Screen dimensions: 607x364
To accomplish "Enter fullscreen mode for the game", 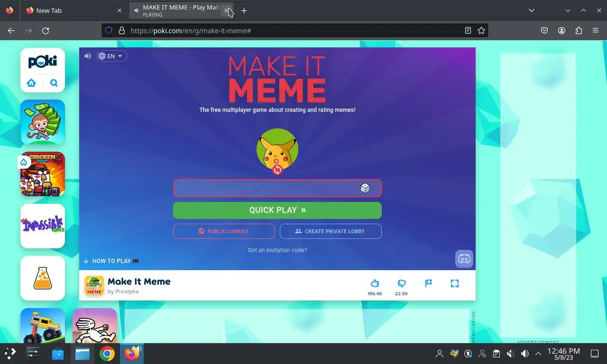I will 455,283.
